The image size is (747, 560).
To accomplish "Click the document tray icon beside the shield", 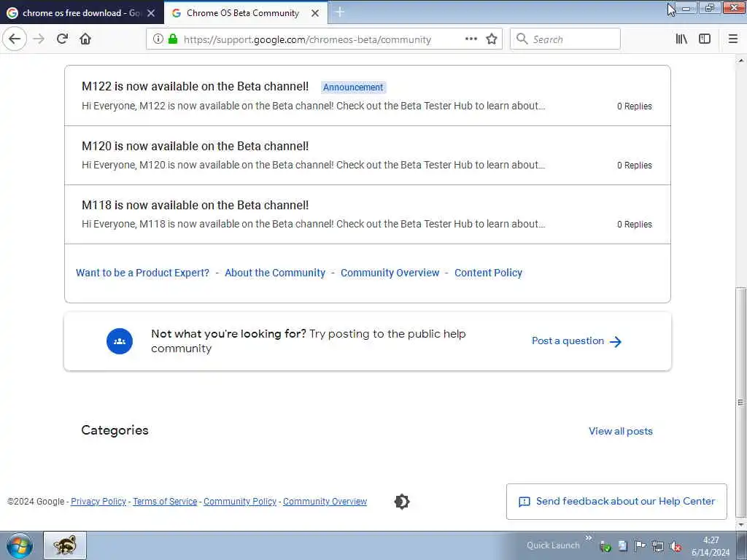I will 623,547.
